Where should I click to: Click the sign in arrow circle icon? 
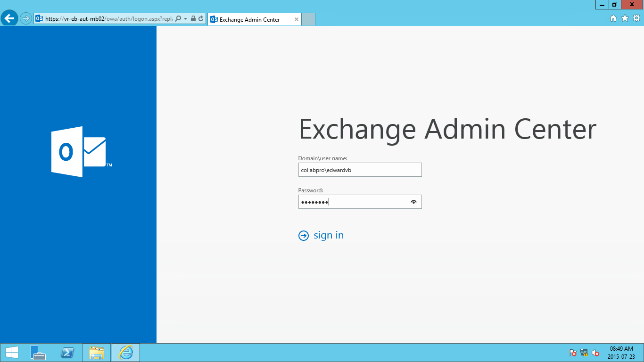[304, 236]
